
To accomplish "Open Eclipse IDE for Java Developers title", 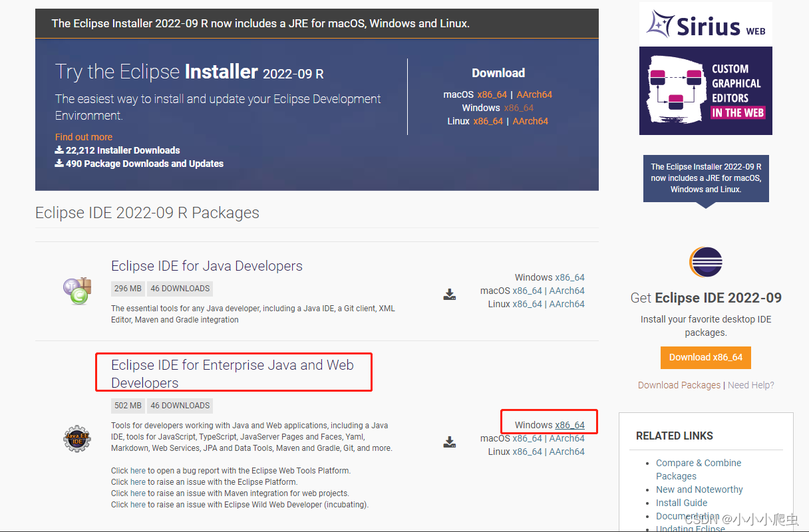I will tap(207, 266).
